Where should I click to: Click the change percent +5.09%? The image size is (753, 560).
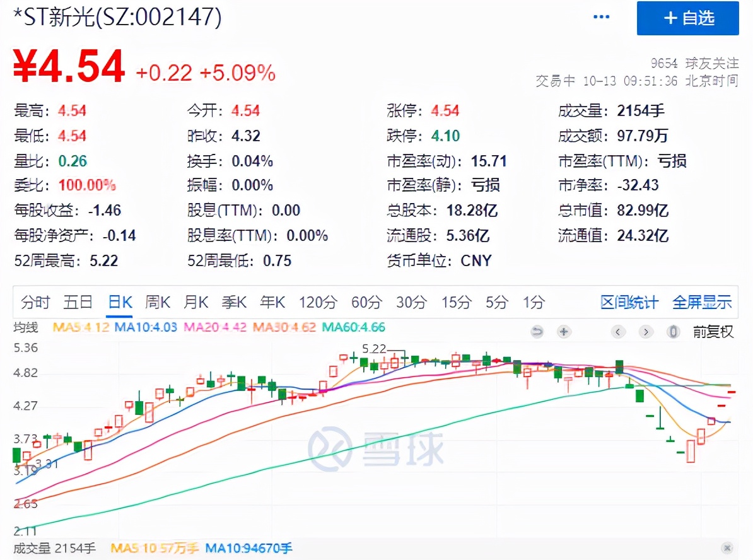click(238, 73)
